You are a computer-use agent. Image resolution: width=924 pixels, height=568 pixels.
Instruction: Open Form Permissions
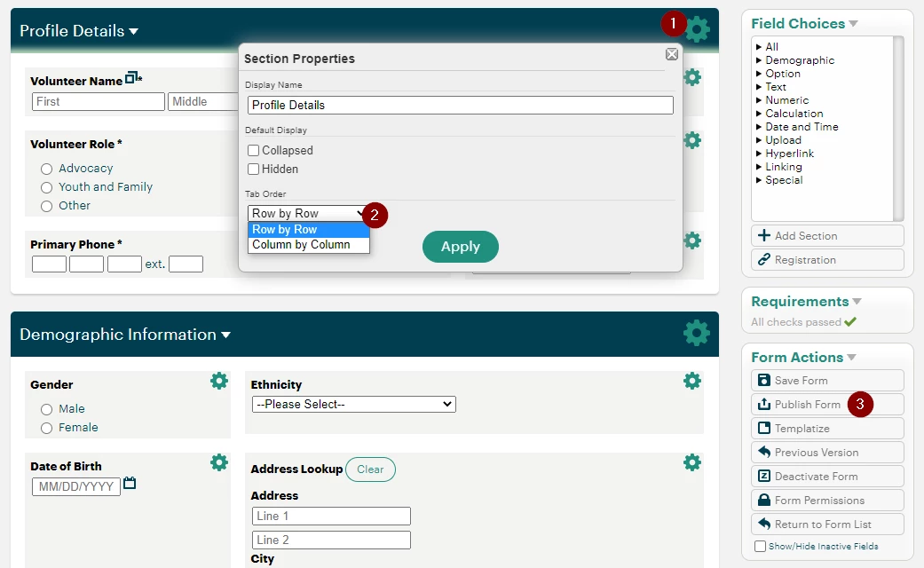827,501
